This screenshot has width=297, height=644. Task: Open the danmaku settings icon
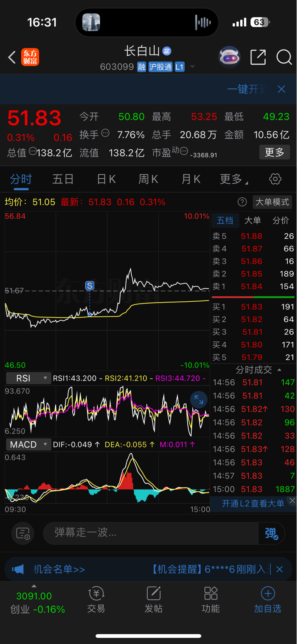(x=23, y=533)
